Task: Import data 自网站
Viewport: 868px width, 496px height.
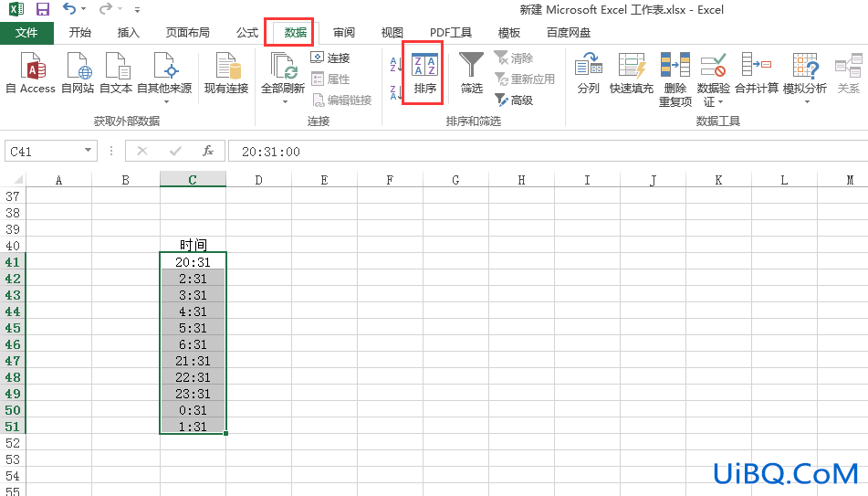Action: tap(78, 72)
